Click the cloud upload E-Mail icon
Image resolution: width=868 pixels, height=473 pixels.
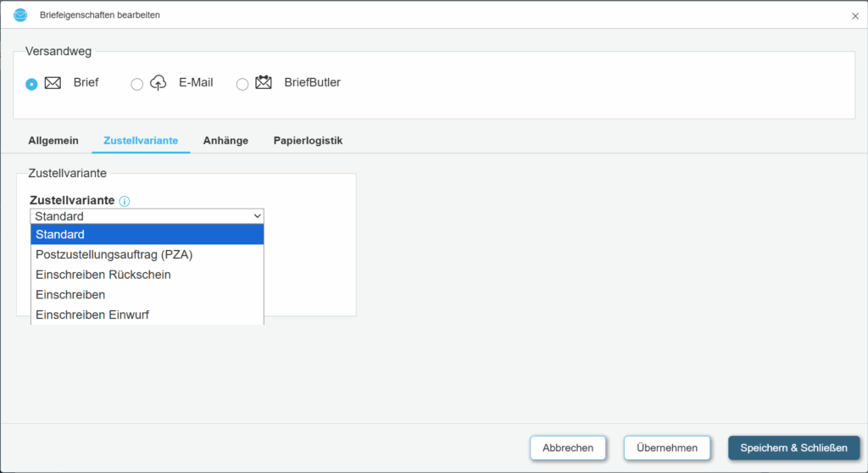[159, 83]
